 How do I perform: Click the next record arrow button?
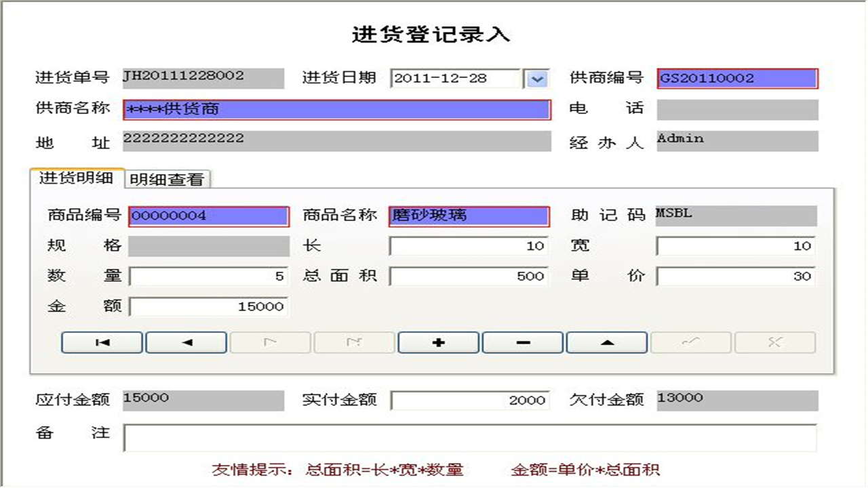point(269,342)
